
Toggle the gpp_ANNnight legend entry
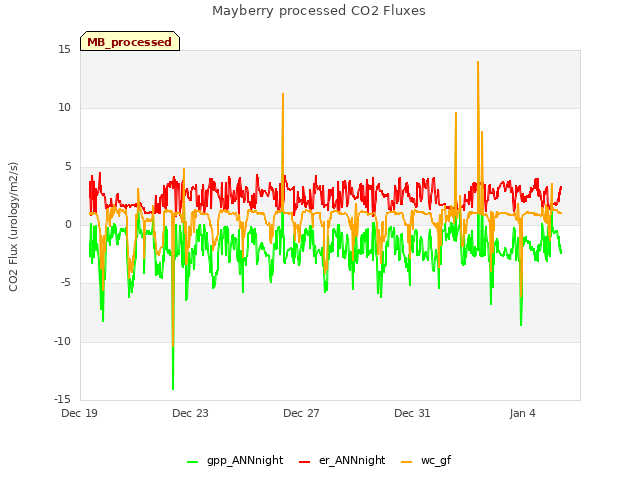[x=235, y=460]
